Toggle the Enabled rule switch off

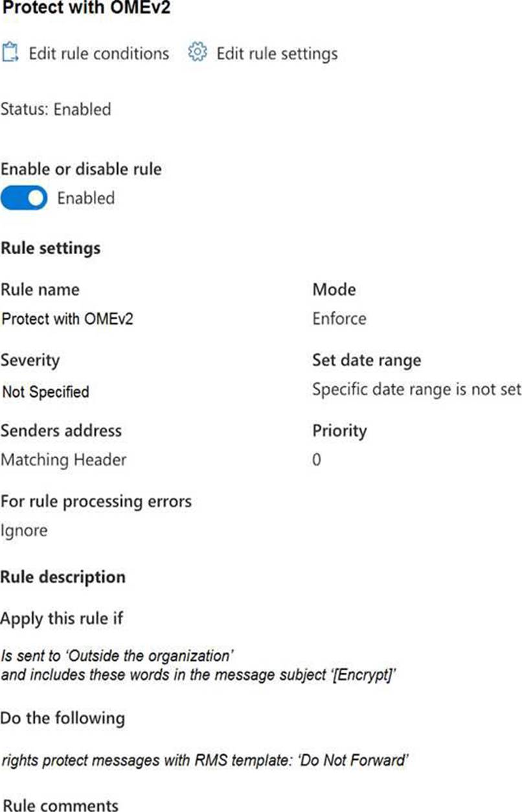tap(24, 198)
